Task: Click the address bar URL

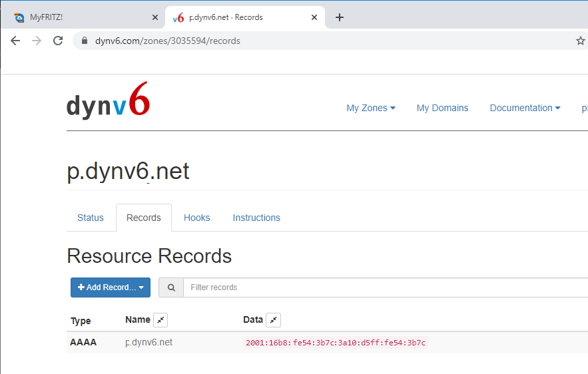Action: click(x=168, y=41)
